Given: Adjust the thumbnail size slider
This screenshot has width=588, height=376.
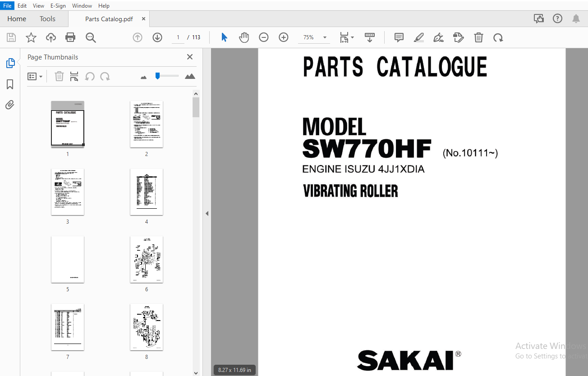Looking at the screenshot, I should [x=157, y=76].
